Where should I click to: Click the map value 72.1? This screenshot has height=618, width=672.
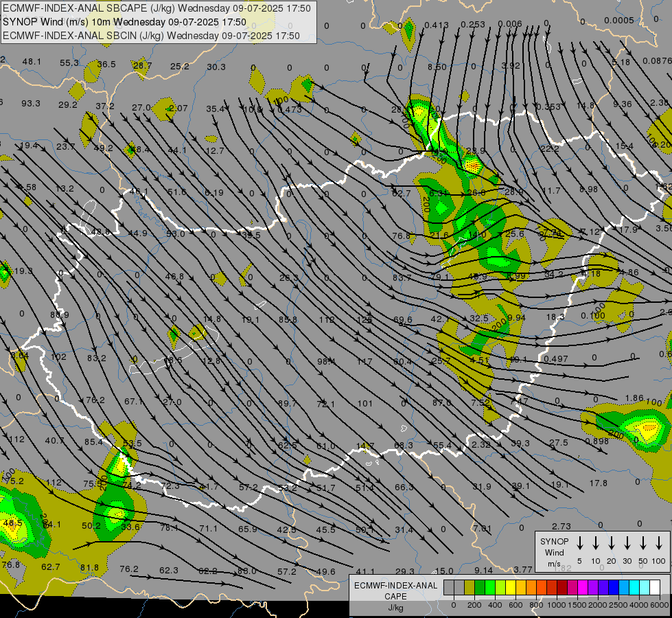click(x=326, y=404)
